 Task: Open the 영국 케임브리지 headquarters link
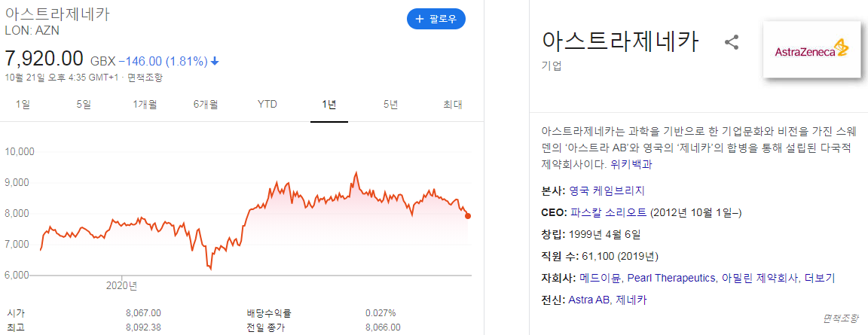tap(607, 190)
